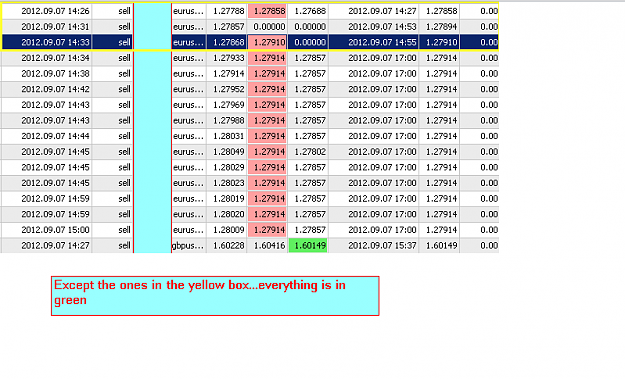Click the sell cell in the 15:00 row
This screenshot has height=379, width=625.
tap(124, 230)
